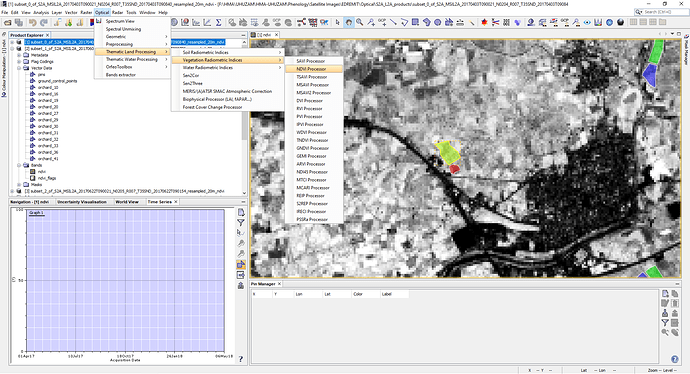This screenshot has height=374, width=690.
Task: Select ground_control_points vector item
Action: 57,81
